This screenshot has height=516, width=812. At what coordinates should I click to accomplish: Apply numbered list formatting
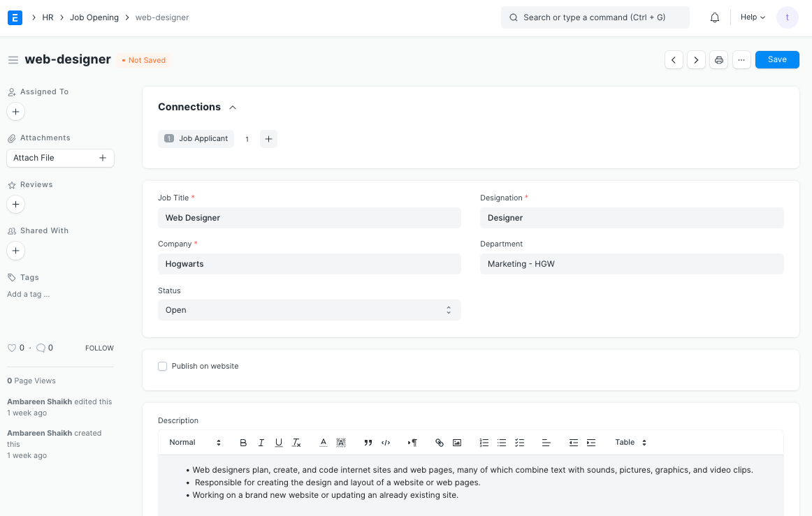[484, 443]
